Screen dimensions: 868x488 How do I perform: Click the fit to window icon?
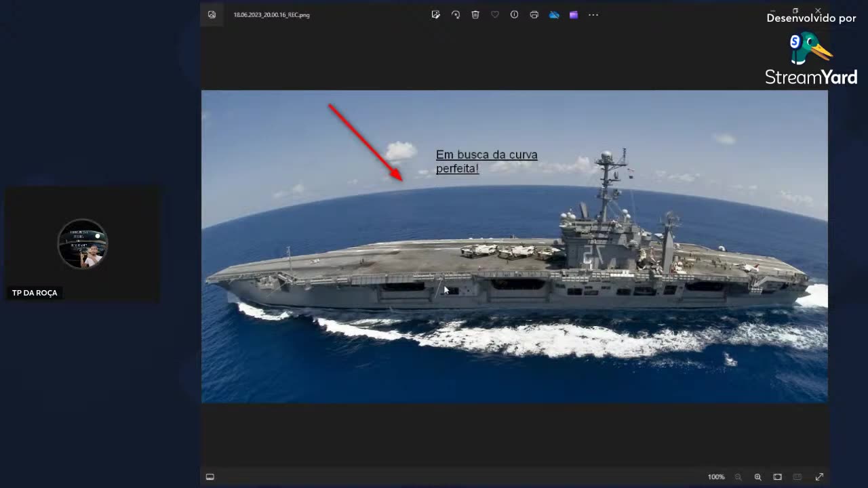(x=778, y=477)
